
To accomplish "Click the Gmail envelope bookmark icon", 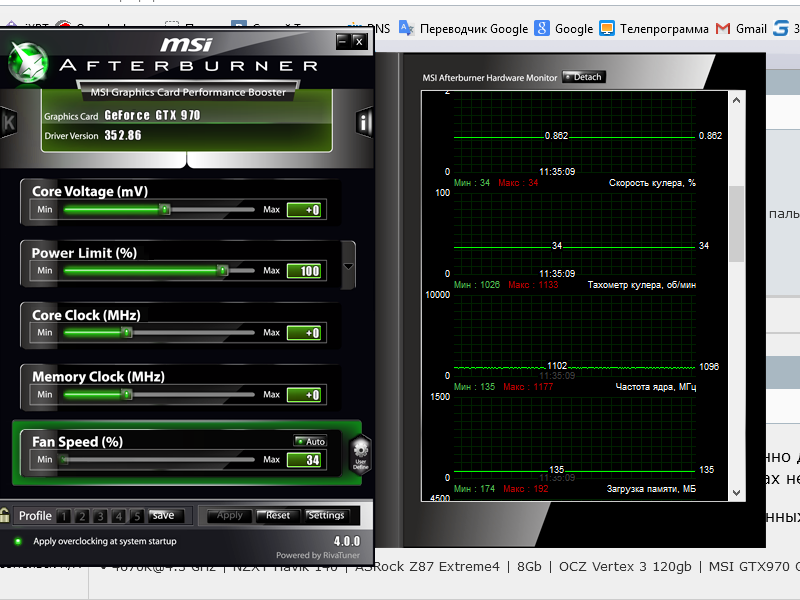I will (722, 29).
